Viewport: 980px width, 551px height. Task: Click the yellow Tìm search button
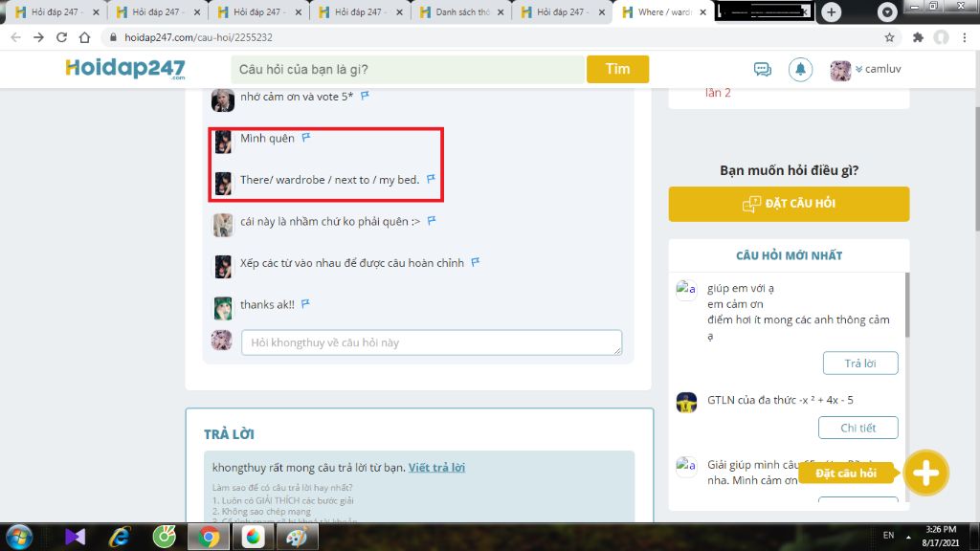[x=617, y=69]
